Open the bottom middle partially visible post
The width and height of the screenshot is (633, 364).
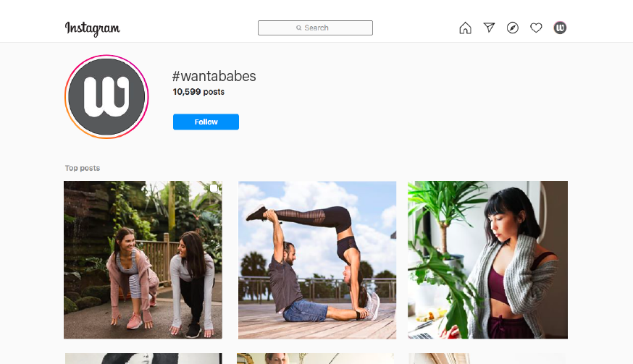click(x=315, y=359)
